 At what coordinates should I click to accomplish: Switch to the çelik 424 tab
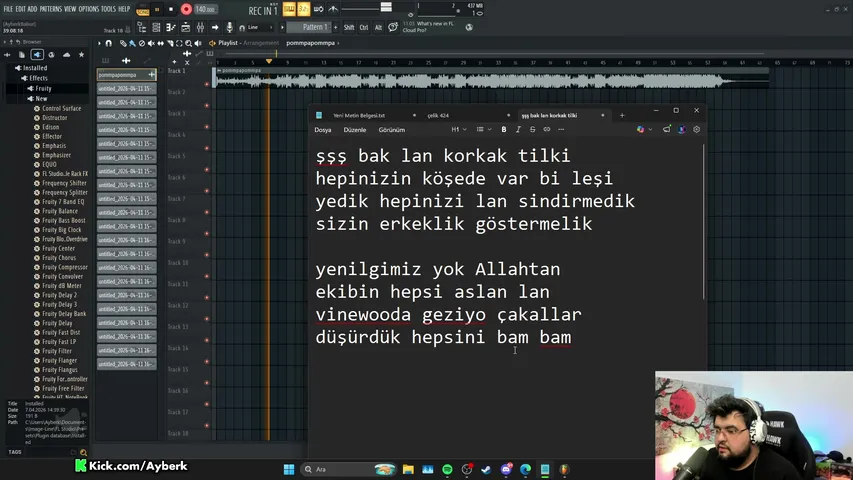438,115
